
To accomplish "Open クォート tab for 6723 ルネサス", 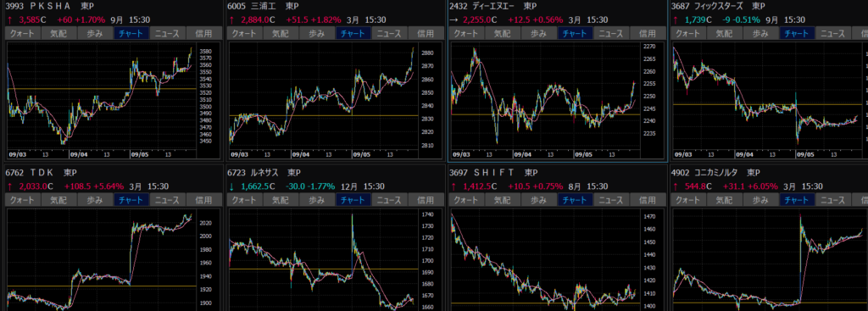I will pos(245,200).
